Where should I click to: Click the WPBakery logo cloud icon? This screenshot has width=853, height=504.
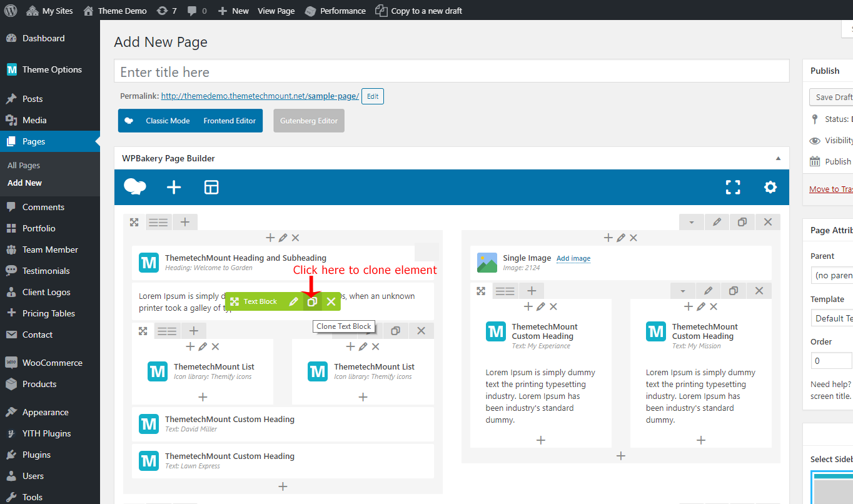click(x=135, y=187)
